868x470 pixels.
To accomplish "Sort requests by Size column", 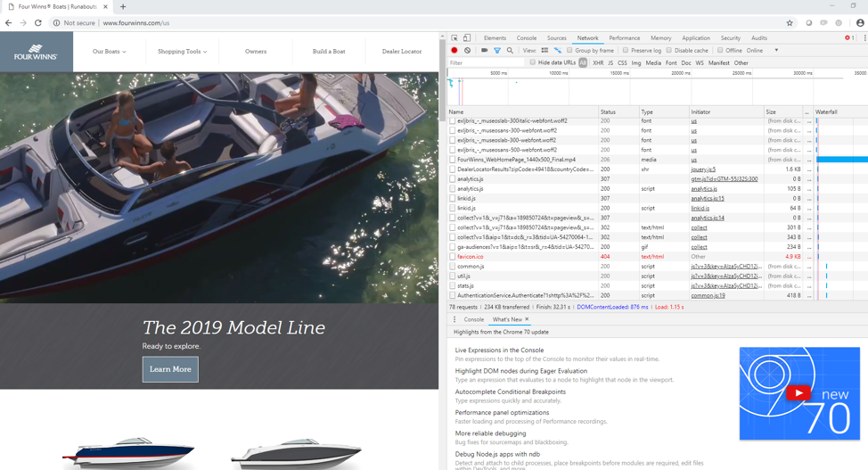I will point(783,112).
